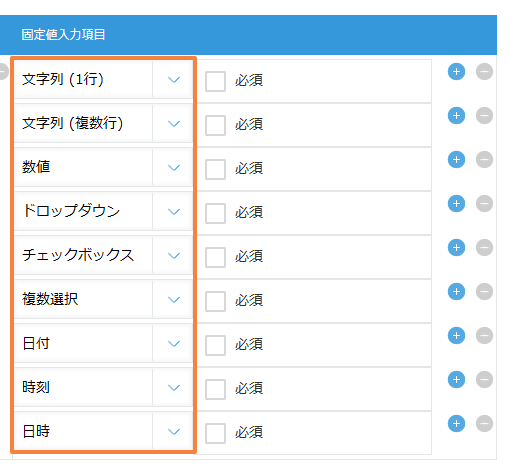
Task: Click the minus icon on the ドロップダウン row
Action: [x=484, y=204]
